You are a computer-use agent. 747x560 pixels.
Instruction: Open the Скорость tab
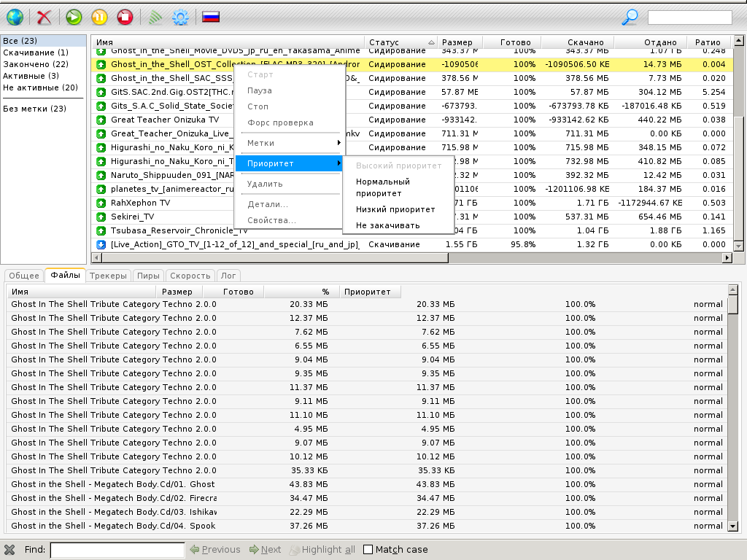[x=190, y=276]
